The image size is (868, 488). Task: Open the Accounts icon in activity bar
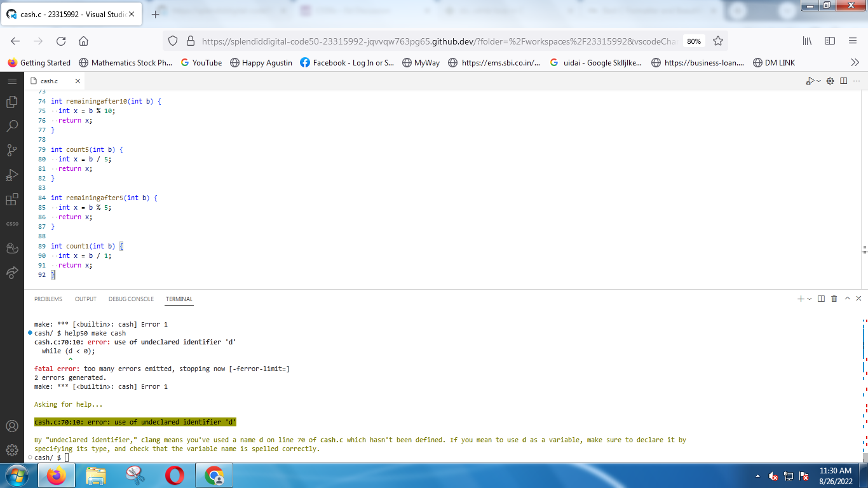pyautogui.click(x=11, y=426)
